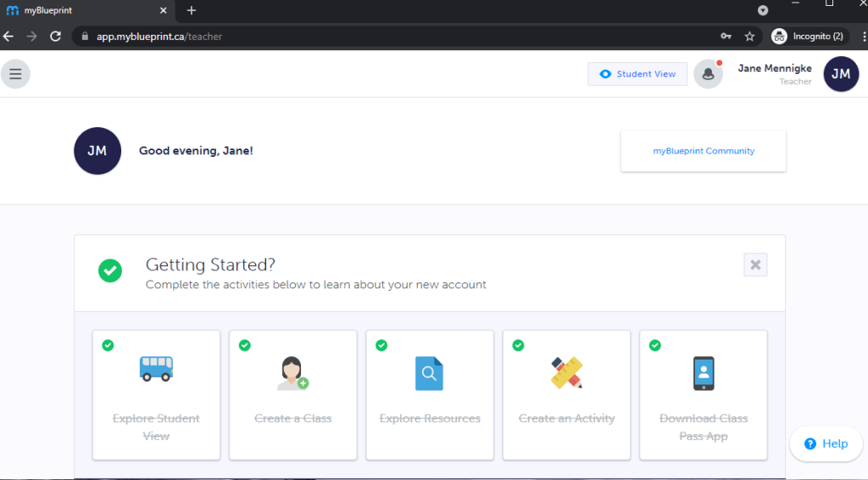Click the Explore Resources magnifier document icon
The height and width of the screenshot is (480, 868).
pyautogui.click(x=429, y=373)
